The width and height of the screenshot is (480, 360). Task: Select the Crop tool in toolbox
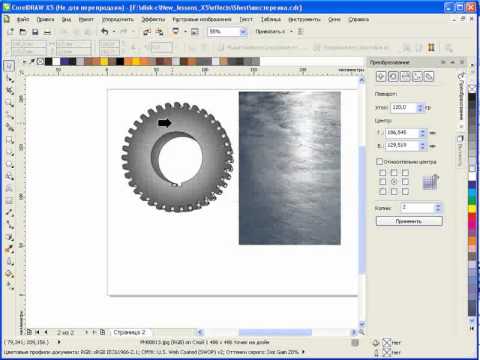[10, 91]
